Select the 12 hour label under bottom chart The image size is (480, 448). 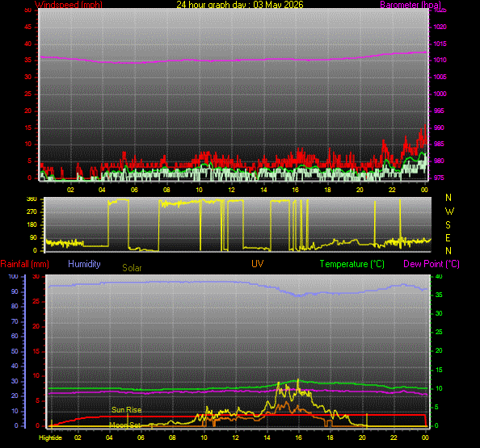coord(235,438)
